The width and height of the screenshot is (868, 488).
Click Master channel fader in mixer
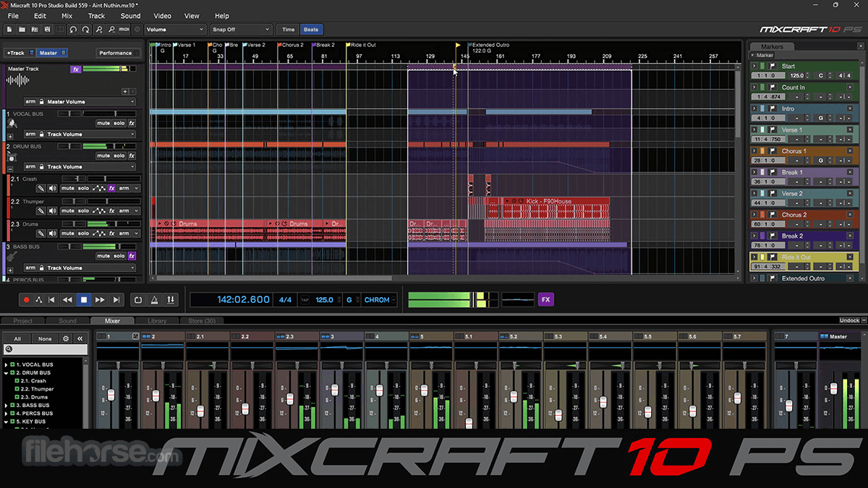pos(833,389)
